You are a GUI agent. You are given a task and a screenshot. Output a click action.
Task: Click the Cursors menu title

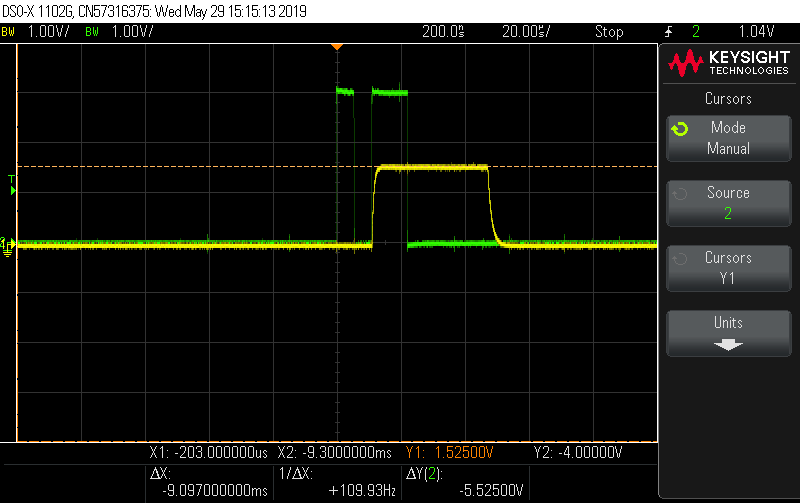(728, 98)
